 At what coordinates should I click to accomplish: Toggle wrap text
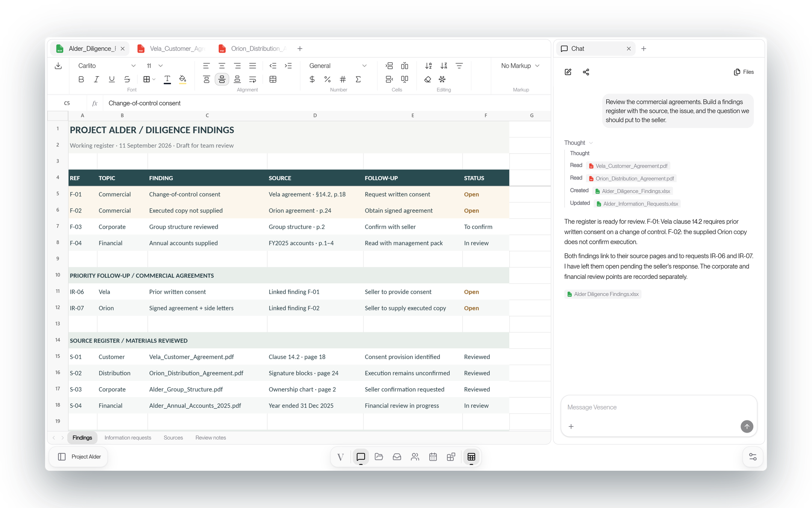click(253, 79)
